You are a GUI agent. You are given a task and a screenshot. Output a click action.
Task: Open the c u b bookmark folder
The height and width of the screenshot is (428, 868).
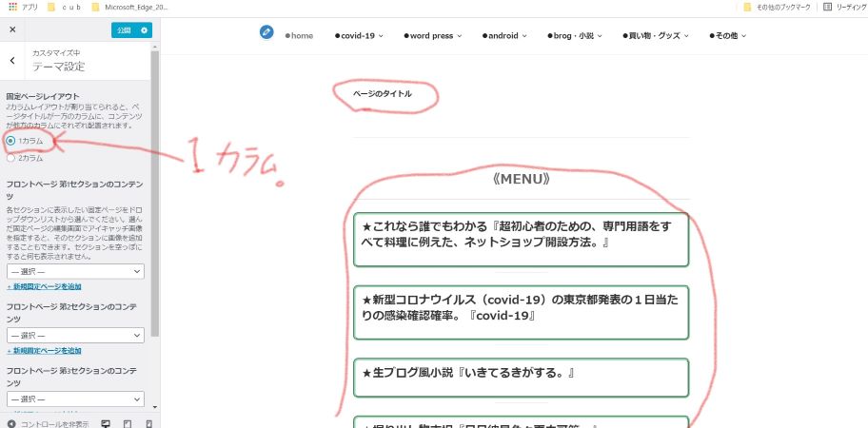click(66, 8)
